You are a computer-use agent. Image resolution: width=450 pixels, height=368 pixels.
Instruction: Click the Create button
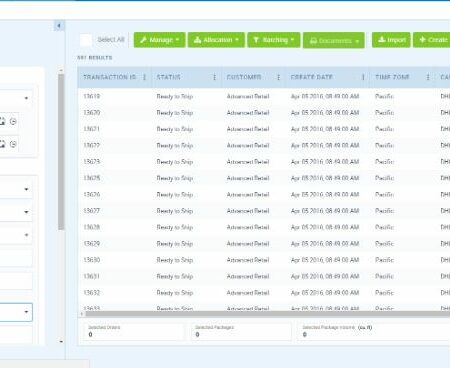(x=433, y=40)
